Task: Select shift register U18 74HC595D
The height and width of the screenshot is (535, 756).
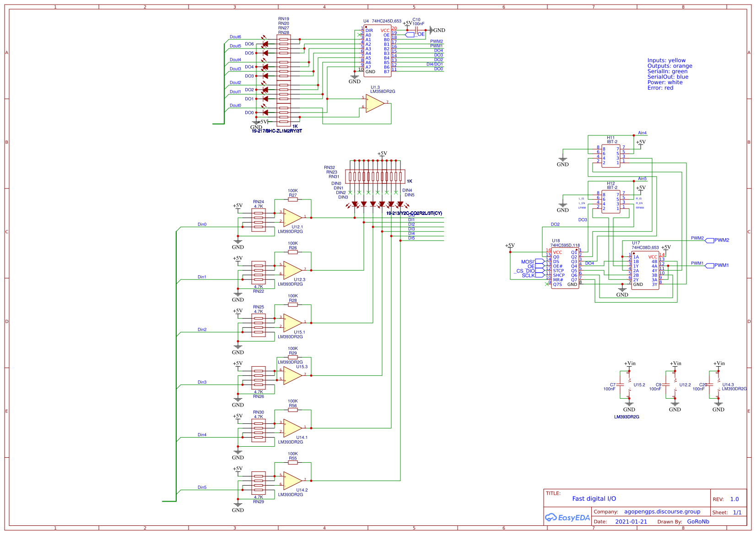Action: (566, 267)
